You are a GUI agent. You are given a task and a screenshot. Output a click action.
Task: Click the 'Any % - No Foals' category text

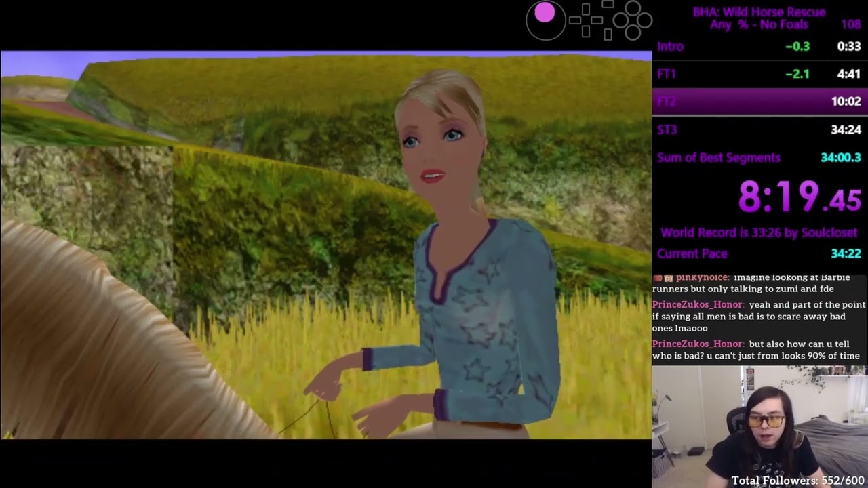pyautogui.click(x=759, y=24)
